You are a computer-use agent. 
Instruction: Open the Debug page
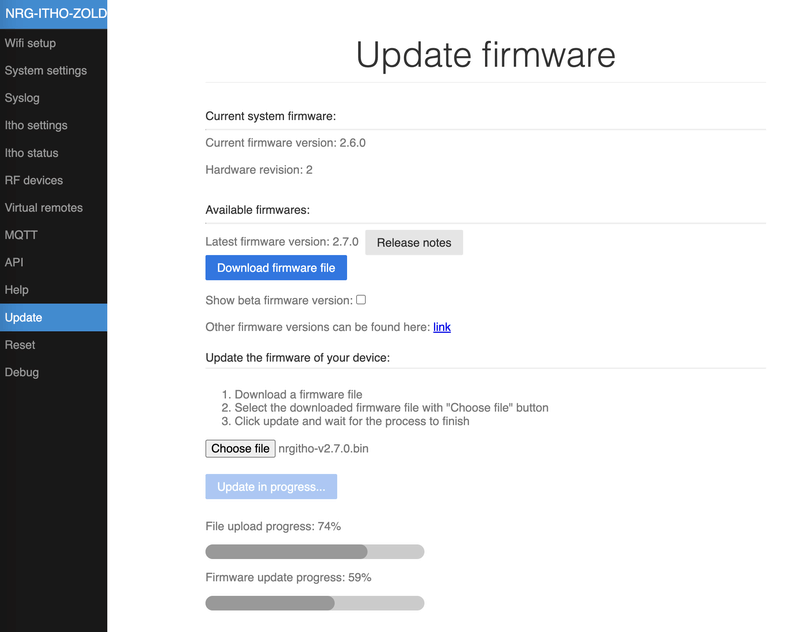click(x=22, y=372)
